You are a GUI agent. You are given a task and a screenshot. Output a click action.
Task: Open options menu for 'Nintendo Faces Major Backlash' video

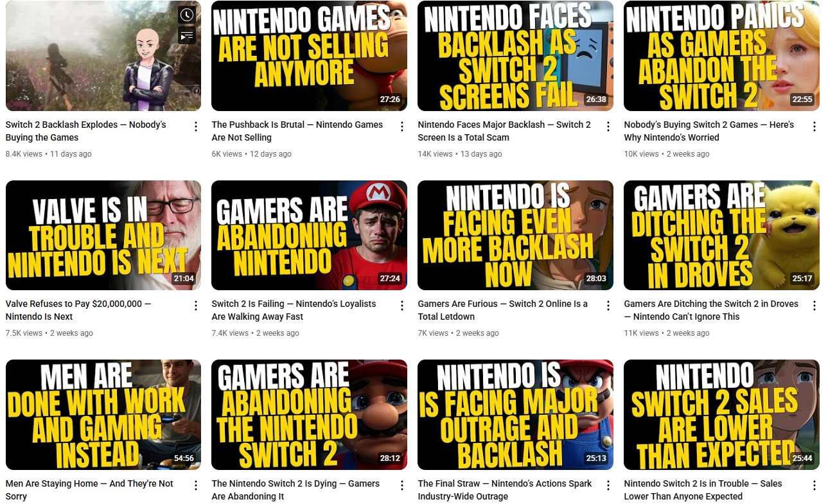608,126
